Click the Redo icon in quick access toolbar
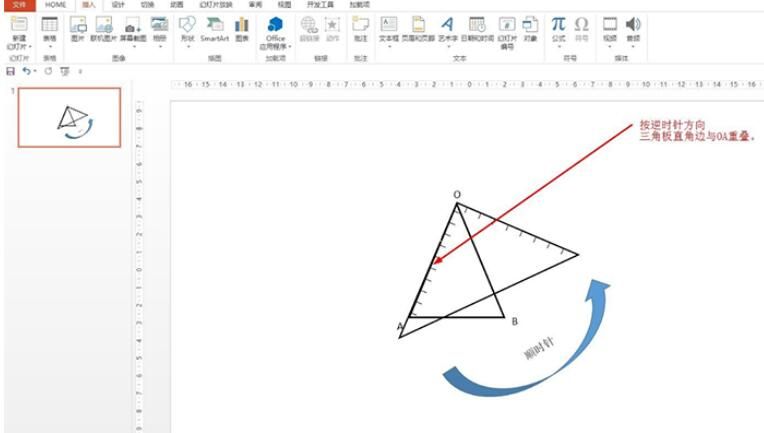Screen dimensions: 764x433 tap(48, 71)
